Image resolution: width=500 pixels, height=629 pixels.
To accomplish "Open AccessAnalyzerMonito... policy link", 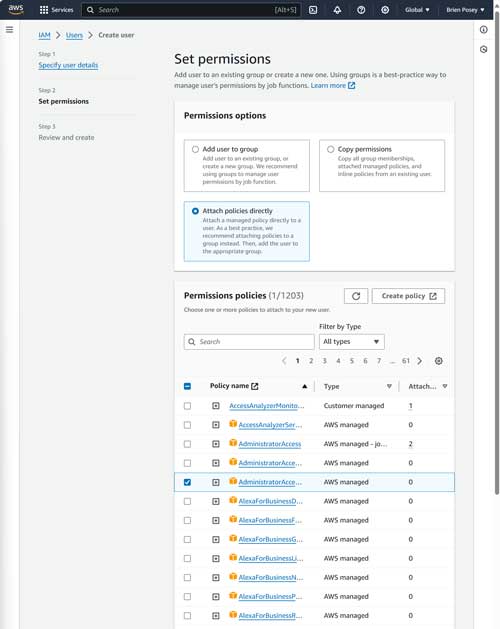I will (x=266, y=406).
